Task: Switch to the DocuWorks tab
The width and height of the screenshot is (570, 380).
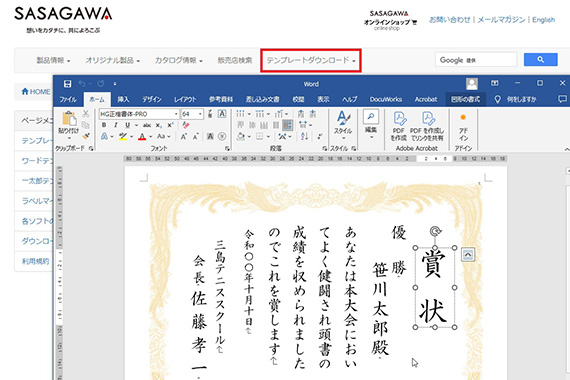Action: point(386,99)
